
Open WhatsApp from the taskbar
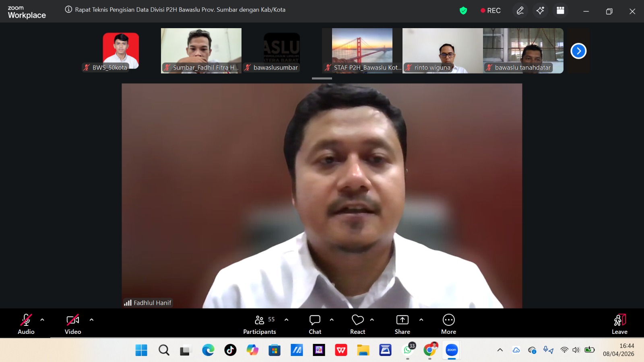[407, 350]
